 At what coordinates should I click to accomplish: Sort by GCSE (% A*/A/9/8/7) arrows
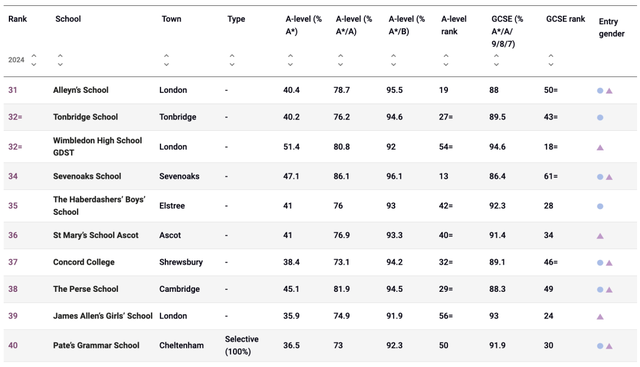point(496,60)
